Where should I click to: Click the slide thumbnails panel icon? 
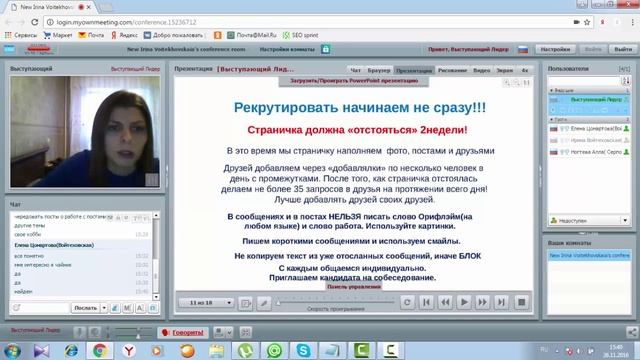point(245,303)
